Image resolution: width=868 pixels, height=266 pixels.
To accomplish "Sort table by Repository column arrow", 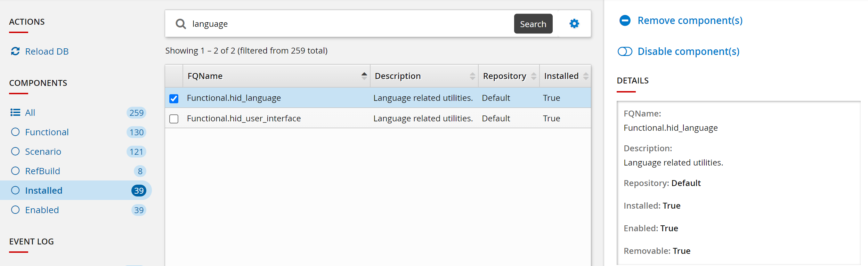I will pos(534,76).
